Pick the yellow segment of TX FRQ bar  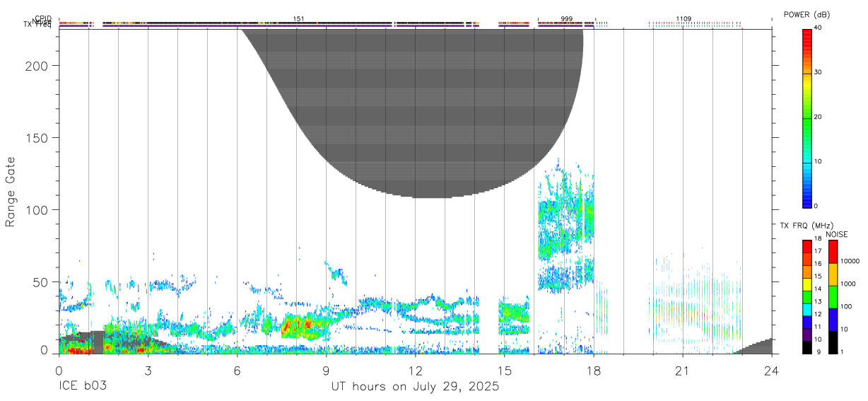[x=807, y=284]
